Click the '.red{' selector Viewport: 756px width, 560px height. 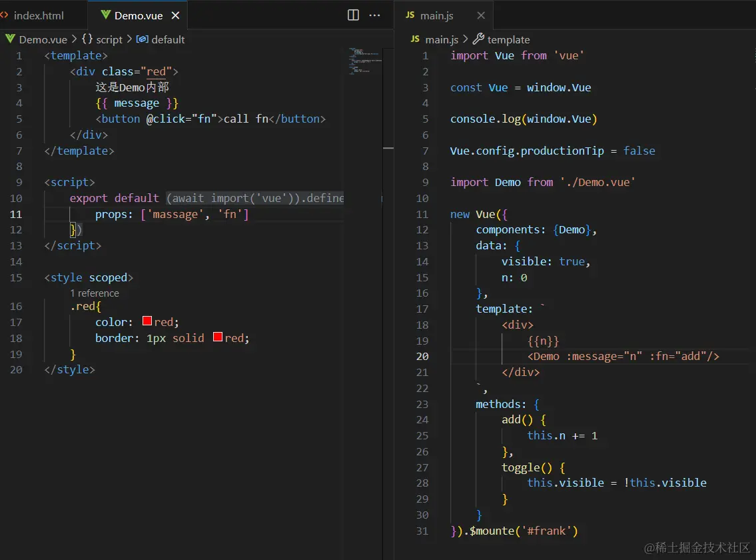85,307
